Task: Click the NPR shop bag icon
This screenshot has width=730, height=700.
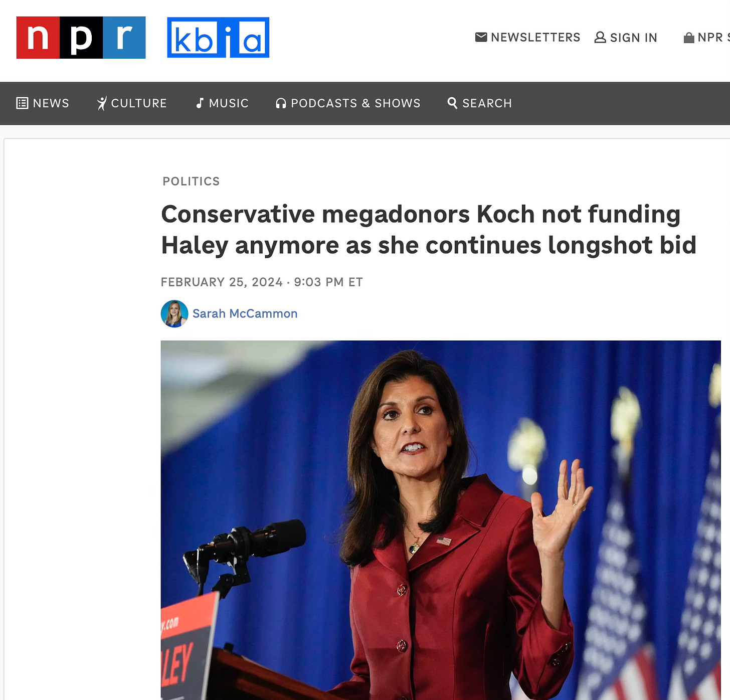Action: tap(689, 38)
